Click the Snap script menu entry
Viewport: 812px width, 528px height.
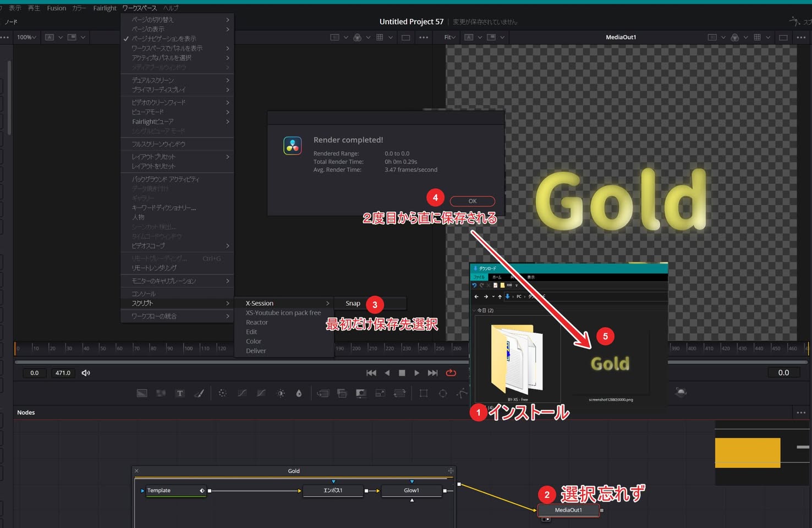coord(353,304)
